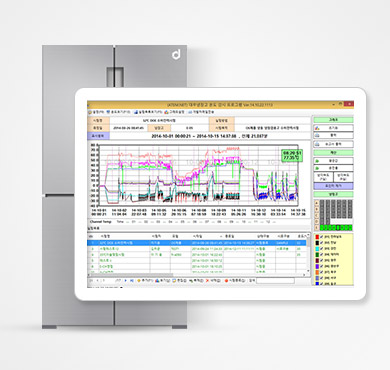Click the first green arrow button in right panel
This screenshot has width=390, height=370.
[333, 161]
